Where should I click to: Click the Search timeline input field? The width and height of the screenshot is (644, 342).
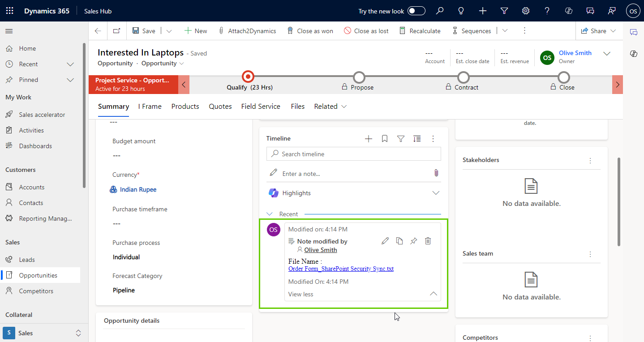click(x=354, y=154)
